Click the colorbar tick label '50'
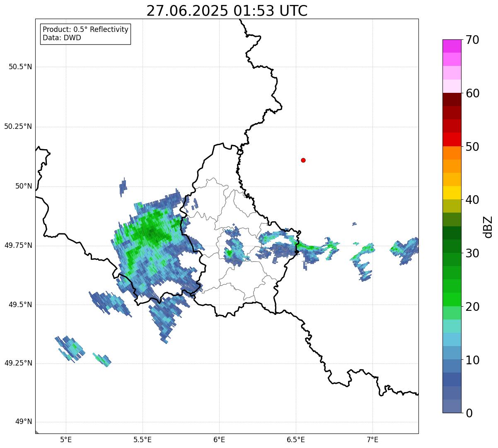This screenshot has height=448, width=498. point(472,147)
